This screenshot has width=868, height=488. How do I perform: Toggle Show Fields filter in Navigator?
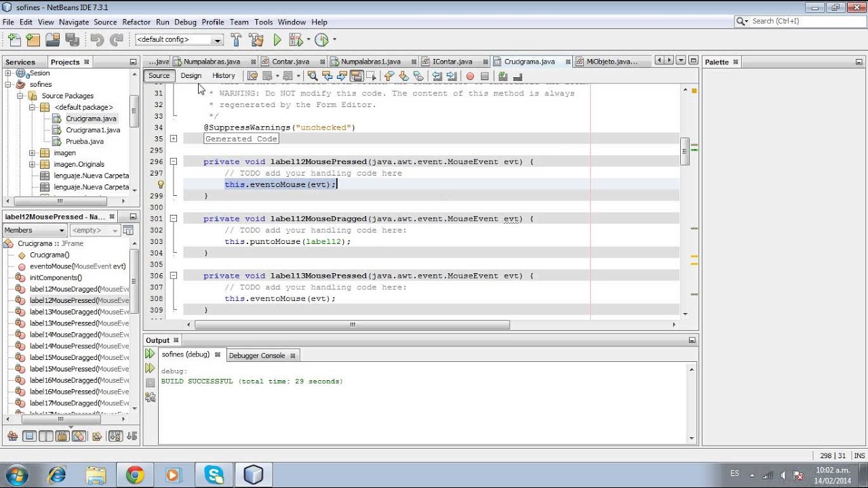point(29,436)
